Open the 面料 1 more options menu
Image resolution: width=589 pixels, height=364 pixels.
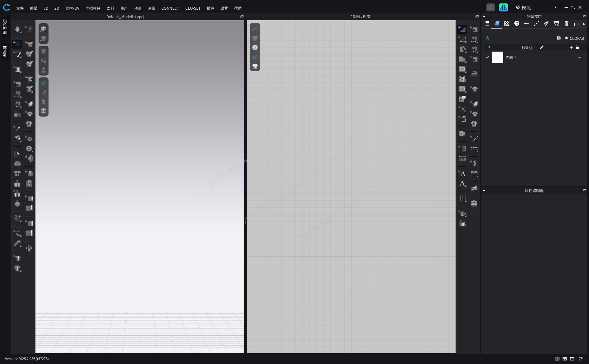(x=579, y=57)
